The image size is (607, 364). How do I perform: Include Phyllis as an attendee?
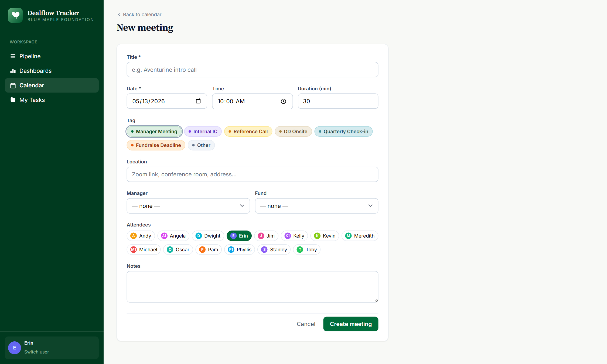(x=240, y=249)
